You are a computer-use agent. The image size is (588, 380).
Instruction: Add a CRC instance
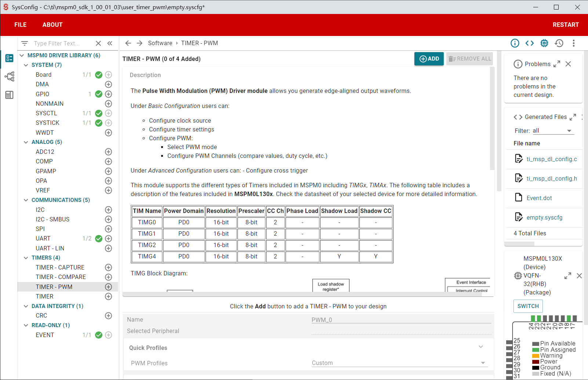[108, 316]
